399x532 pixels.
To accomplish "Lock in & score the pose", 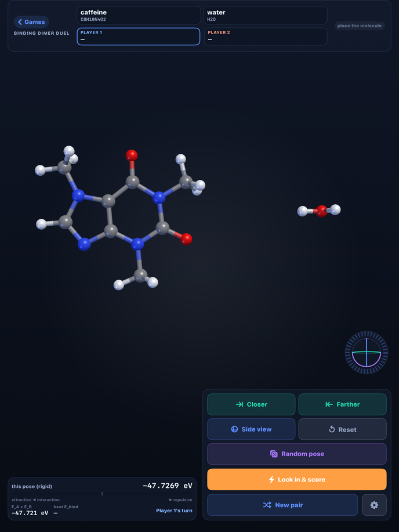I will [297, 479].
